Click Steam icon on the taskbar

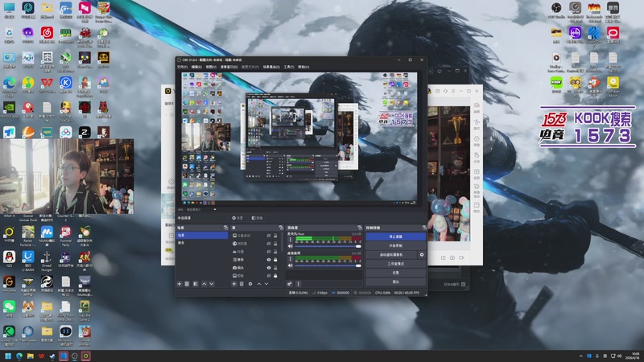click(52, 356)
